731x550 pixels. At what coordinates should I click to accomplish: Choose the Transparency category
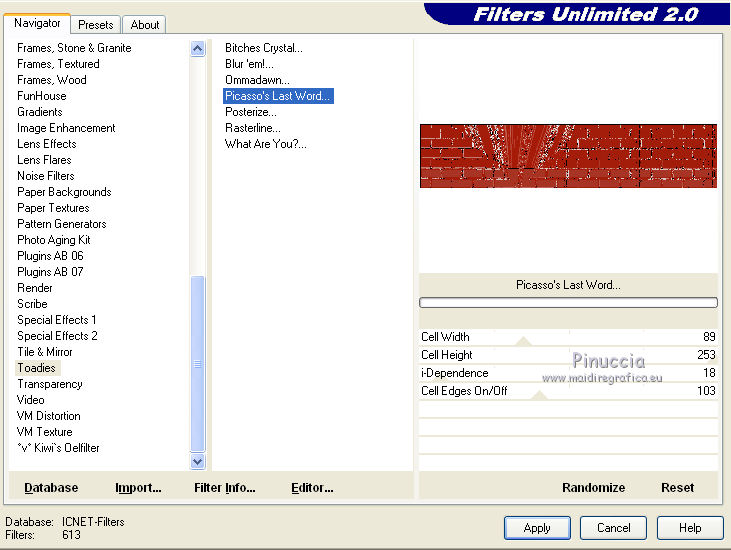pos(50,384)
